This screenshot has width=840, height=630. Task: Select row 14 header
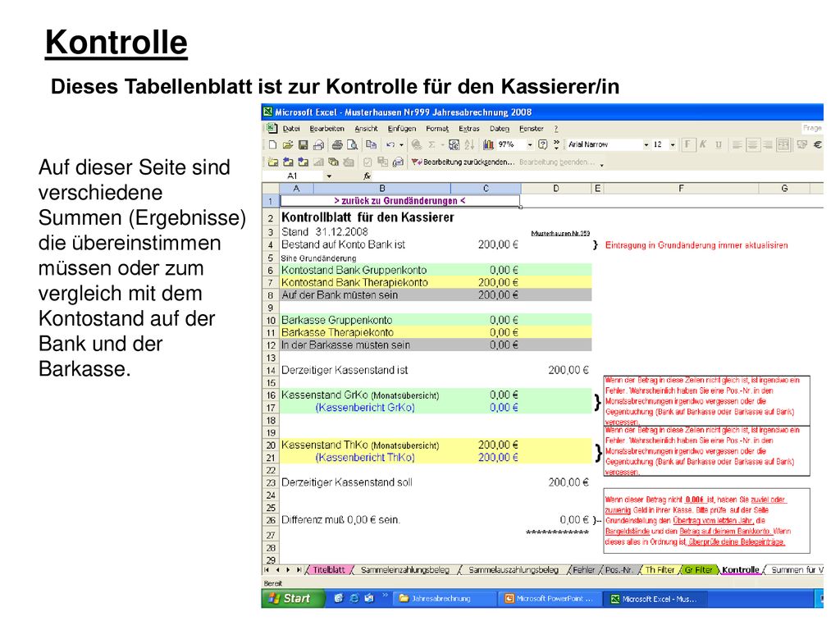[271, 370]
